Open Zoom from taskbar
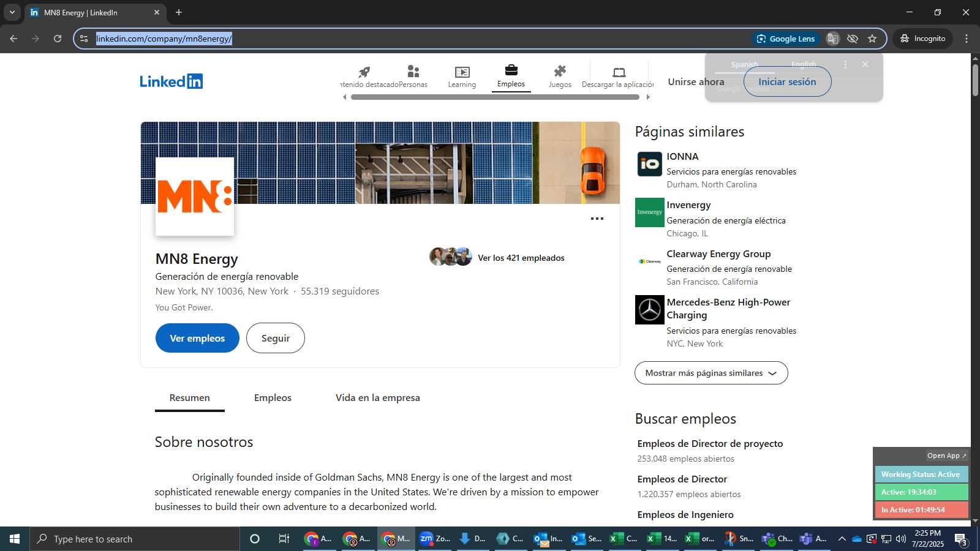Screen dimensions: 980x551 coord(435,539)
